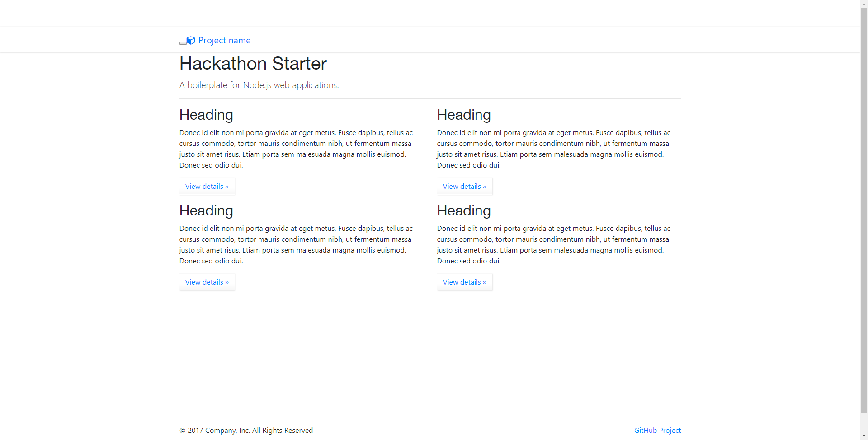Click View details under the top-left Heading
Image resolution: width=868 pixels, height=440 pixels.
[x=207, y=186]
